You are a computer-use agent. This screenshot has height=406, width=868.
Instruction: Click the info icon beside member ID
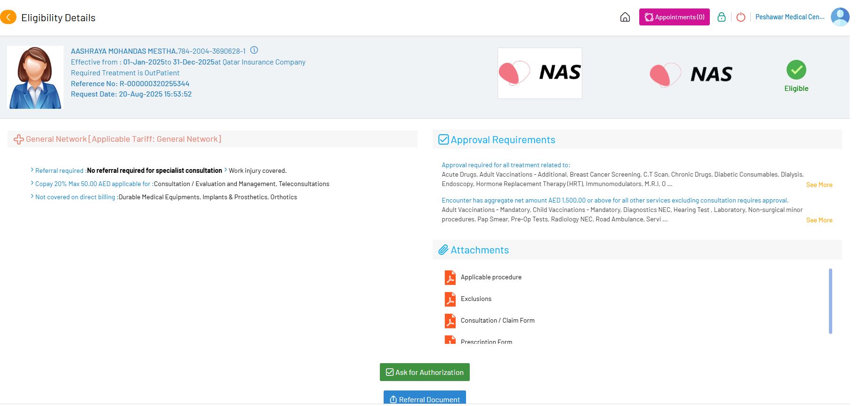[x=254, y=50]
